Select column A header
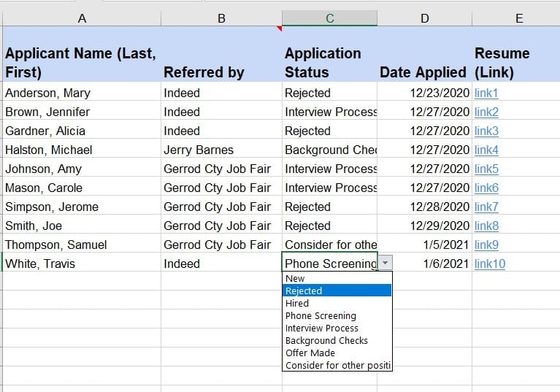Viewport: 560px width, 392px height. [82, 18]
